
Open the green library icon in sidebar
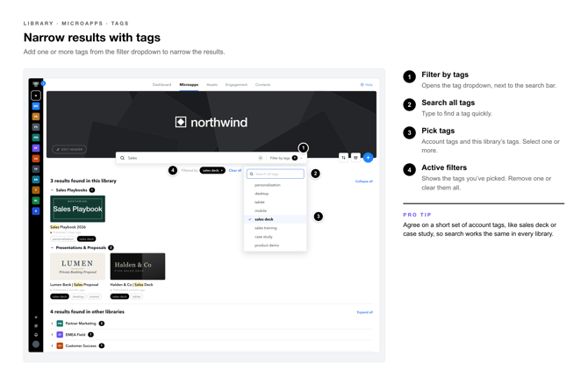click(36, 201)
